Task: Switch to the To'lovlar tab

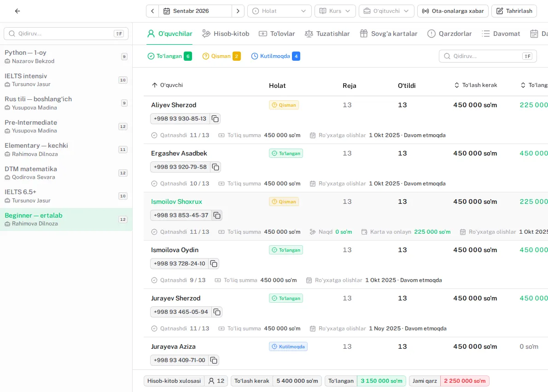Action: pos(276,34)
